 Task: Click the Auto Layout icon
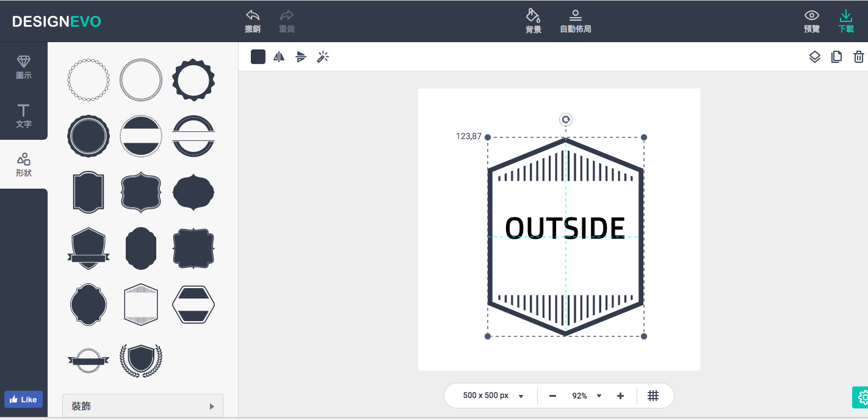[x=575, y=16]
